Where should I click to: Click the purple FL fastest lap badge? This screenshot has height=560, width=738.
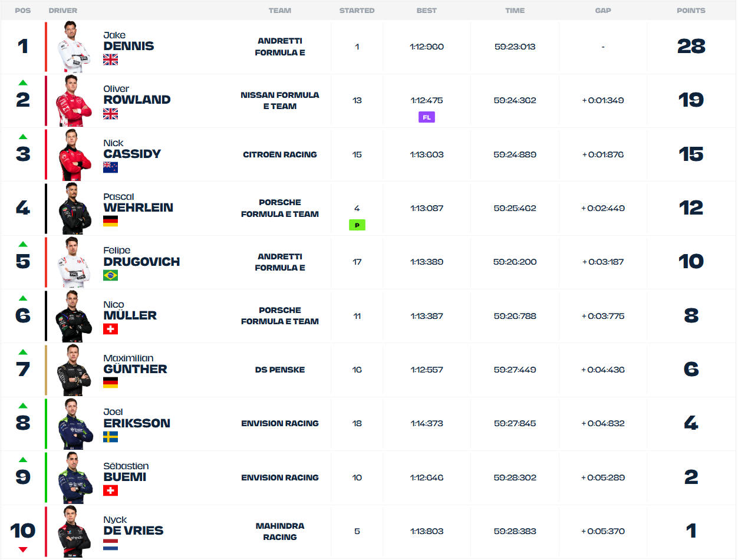[427, 117]
